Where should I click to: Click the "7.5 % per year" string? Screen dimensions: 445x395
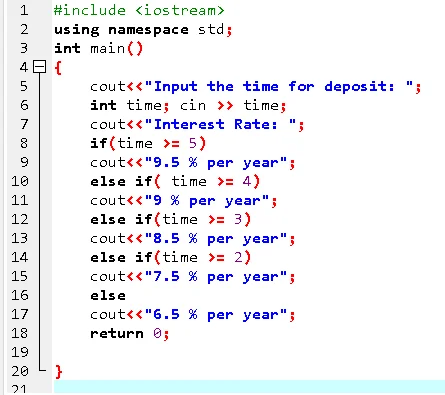216,277
